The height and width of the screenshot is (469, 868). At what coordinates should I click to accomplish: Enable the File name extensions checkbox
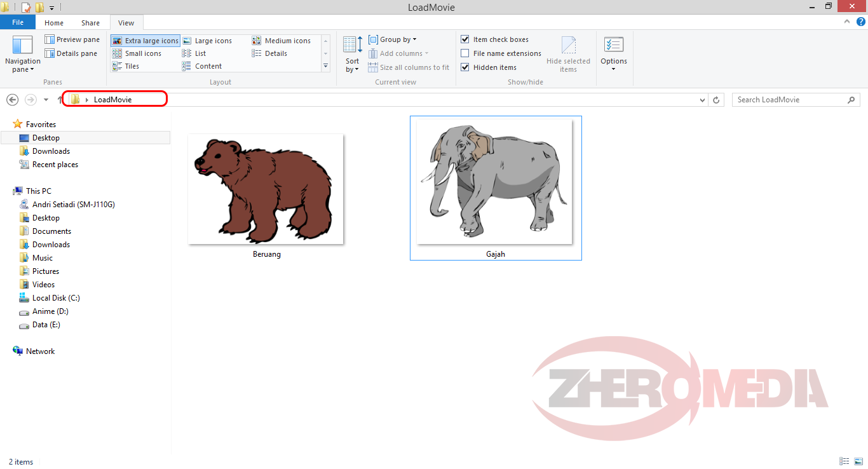click(x=465, y=53)
